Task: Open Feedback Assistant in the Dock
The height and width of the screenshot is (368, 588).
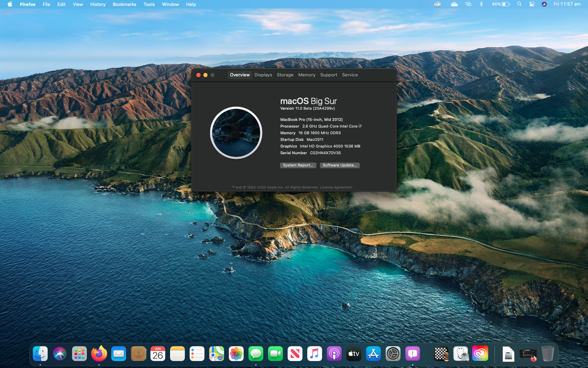Action: pos(413,354)
